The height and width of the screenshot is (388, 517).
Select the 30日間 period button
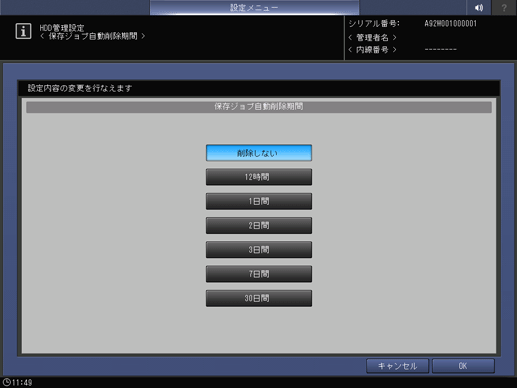tap(259, 298)
